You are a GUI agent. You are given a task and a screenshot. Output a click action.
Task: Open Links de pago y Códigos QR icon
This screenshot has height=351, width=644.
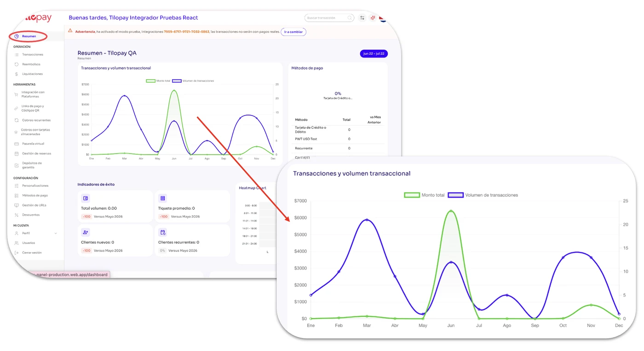(16, 109)
